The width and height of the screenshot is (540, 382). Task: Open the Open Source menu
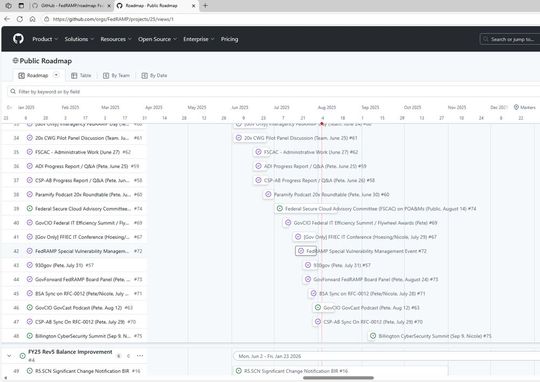coord(157,39)
